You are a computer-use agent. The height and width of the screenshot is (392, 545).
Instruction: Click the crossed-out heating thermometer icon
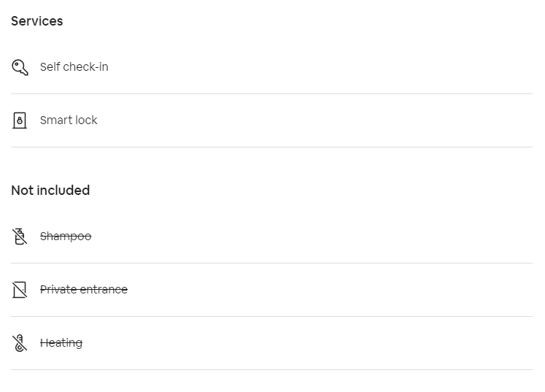point(20,343)
